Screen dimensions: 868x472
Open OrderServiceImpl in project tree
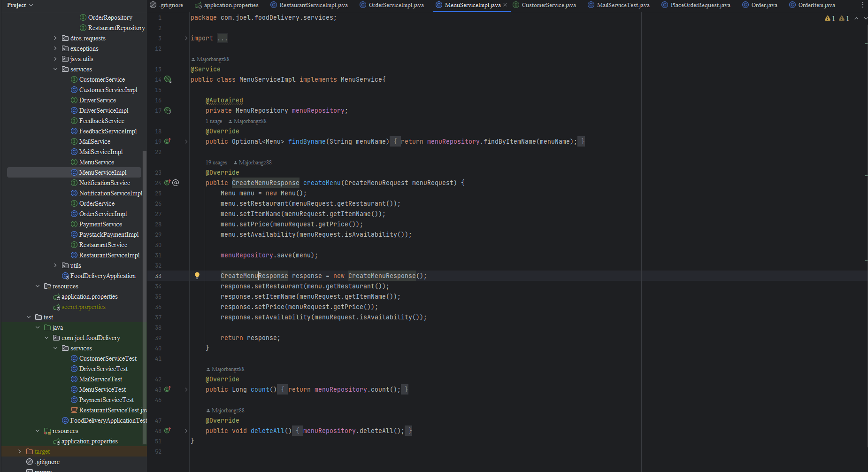(x=103, y=214)
